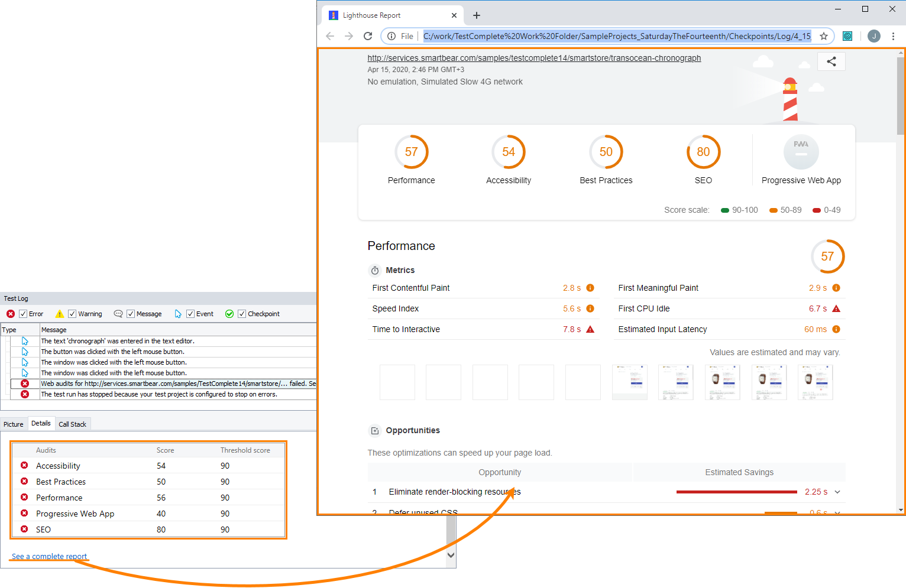Toggle the Event filter checkbox
Image resolution: width=906 pixels, height=588 pixels.
[x=190, y=314]
